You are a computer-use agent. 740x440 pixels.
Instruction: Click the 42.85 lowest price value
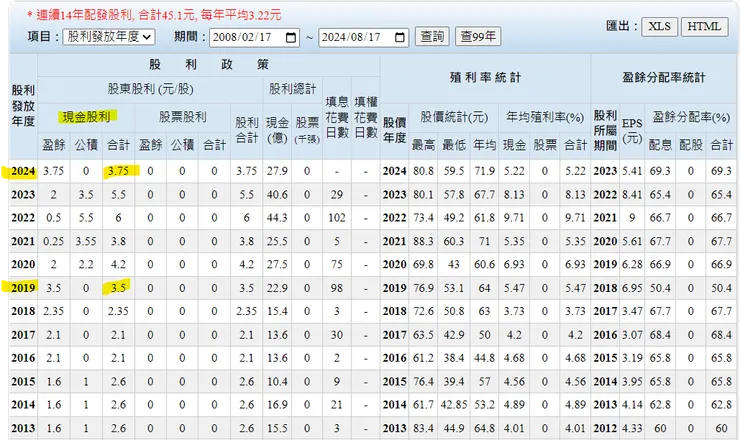click(x=454, y=405)
